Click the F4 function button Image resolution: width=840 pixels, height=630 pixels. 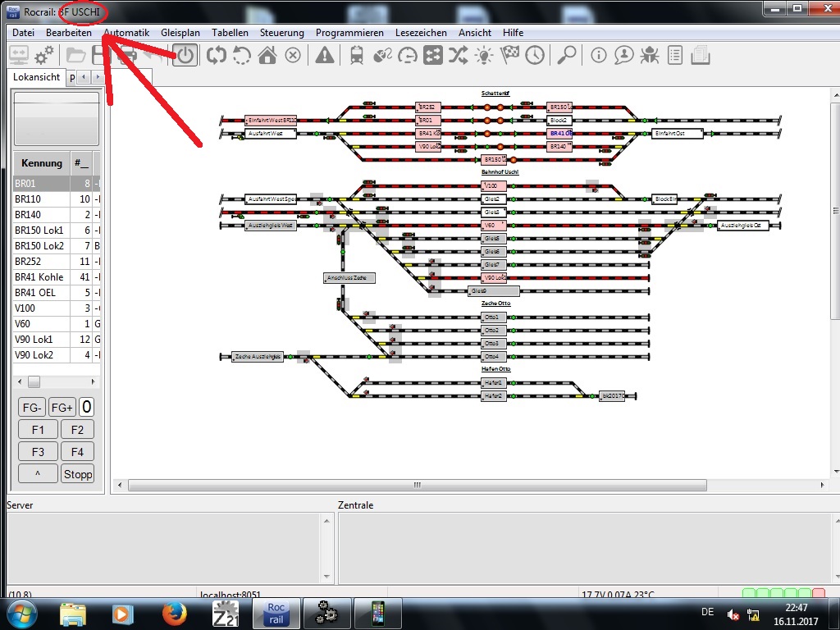[77, 452]
